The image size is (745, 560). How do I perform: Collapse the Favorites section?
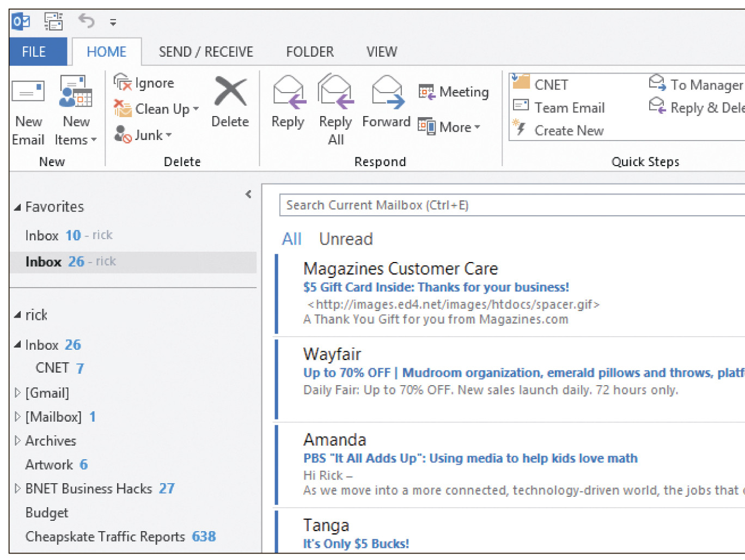pos(17,207)
